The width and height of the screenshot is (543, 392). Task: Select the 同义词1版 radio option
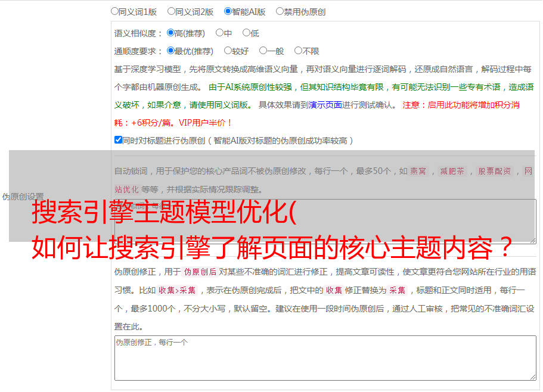pyautogui.click(x=114, y=11)
